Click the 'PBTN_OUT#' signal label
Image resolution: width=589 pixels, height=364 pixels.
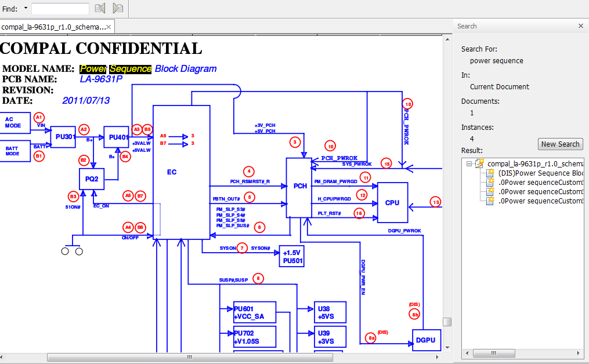click(x=226, y=199)
